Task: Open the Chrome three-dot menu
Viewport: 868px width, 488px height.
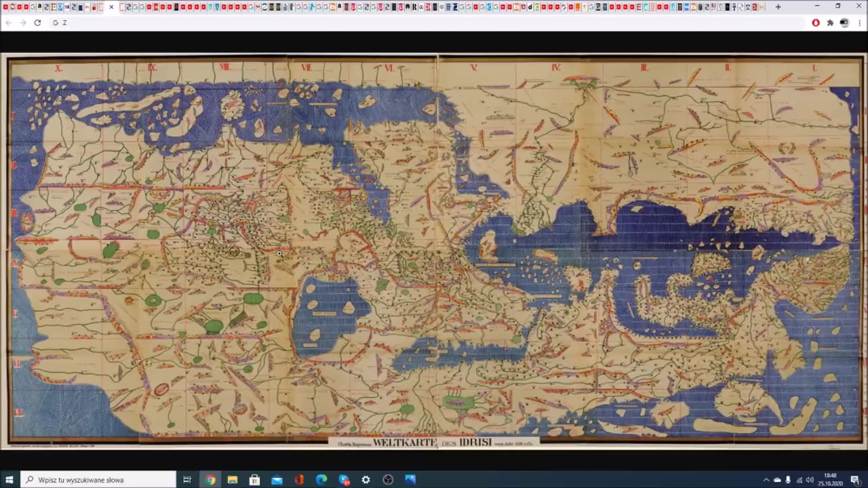Action: [859, 22]
